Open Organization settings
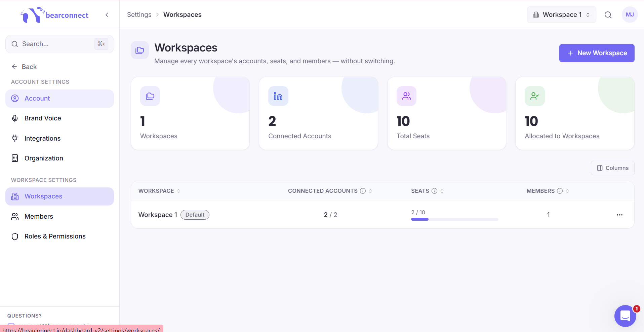Image resolution: width=644 pixels, height=332 pixels. click(59, 158)
